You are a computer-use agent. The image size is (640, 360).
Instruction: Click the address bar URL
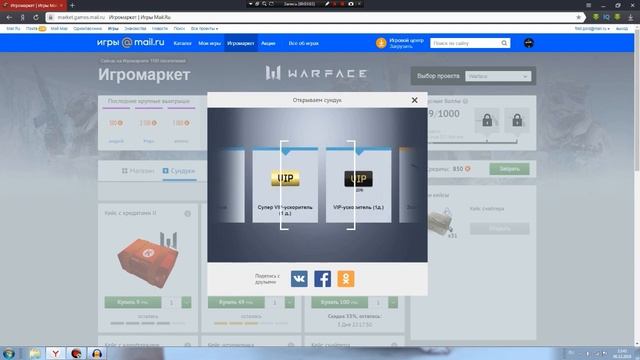coord(81,18)
